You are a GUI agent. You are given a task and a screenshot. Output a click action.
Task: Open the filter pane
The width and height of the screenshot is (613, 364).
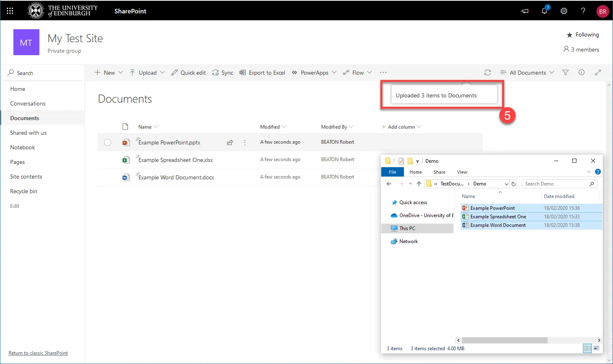(x=565, y=72)
